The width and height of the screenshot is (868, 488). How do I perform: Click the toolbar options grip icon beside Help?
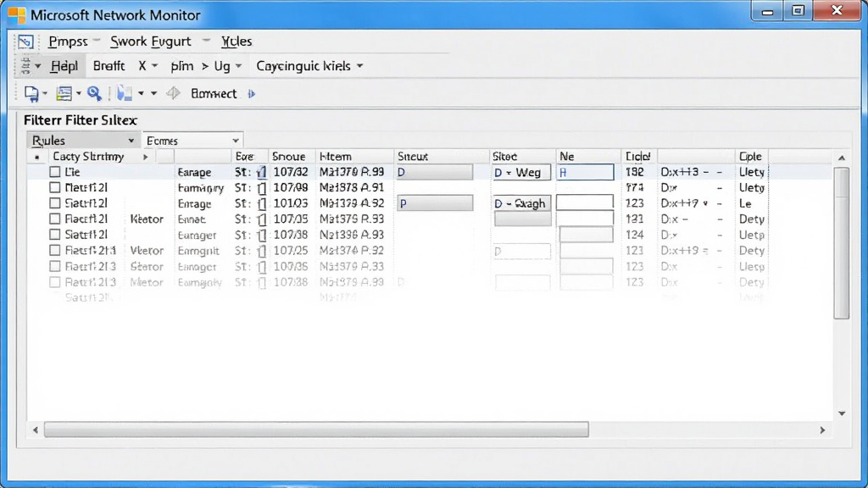[x=25, y=66]
